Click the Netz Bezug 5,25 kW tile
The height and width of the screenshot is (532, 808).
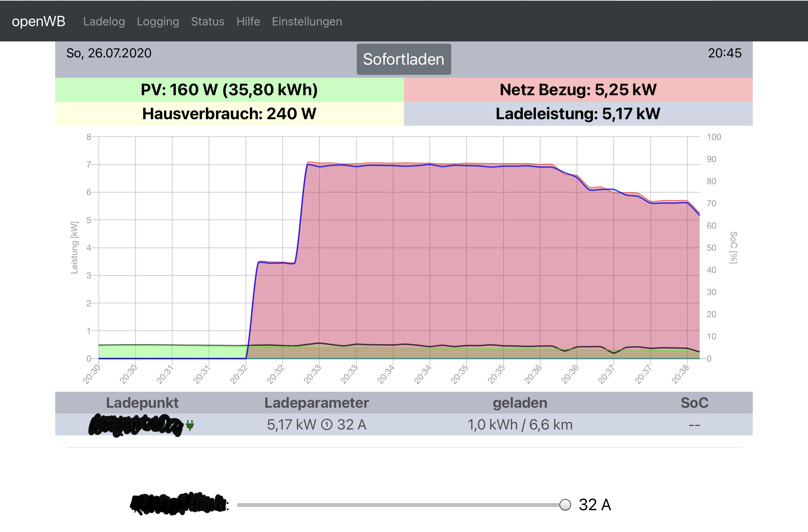pos(578,90)
